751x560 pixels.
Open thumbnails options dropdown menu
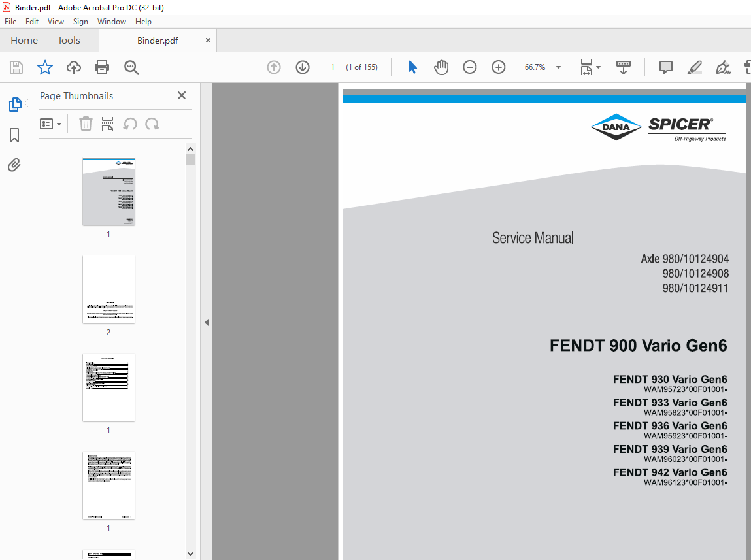(x=50, y=124)
